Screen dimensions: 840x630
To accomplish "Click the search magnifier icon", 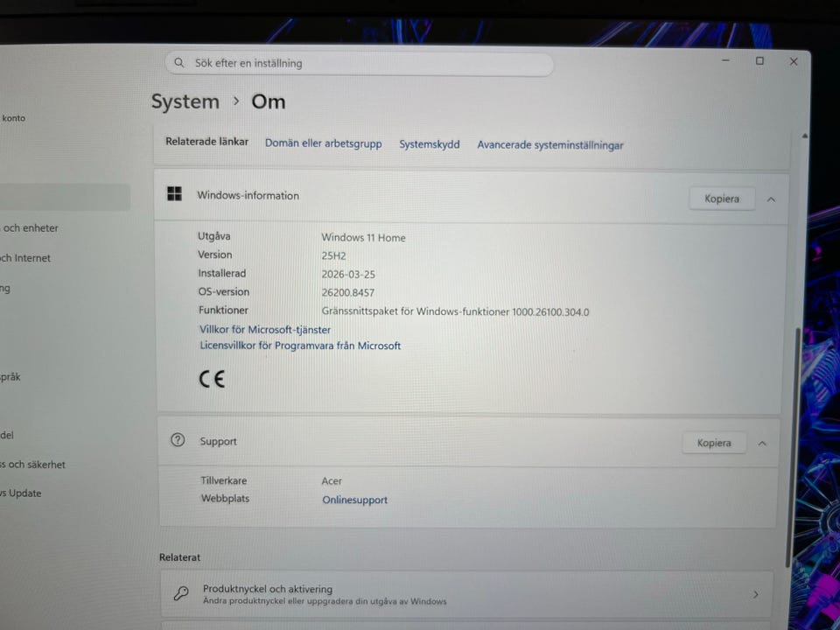I will point(178,63).
